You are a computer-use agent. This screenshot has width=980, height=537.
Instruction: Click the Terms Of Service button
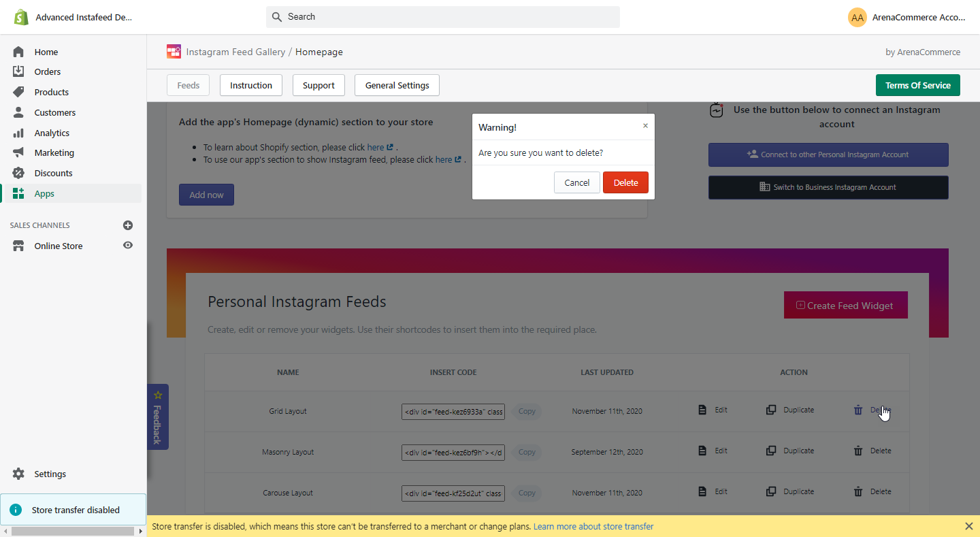click(x=918, y=85)
